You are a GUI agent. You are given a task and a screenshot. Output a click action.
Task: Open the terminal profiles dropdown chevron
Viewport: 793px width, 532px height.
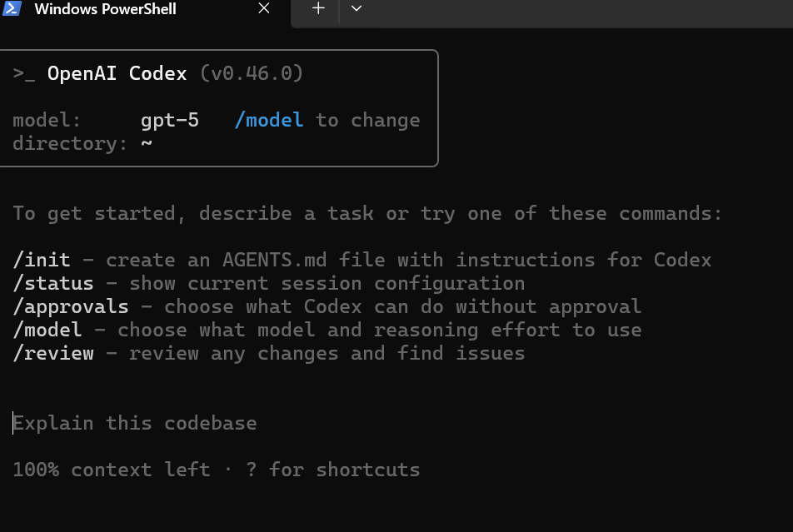[x=357, y=8]
